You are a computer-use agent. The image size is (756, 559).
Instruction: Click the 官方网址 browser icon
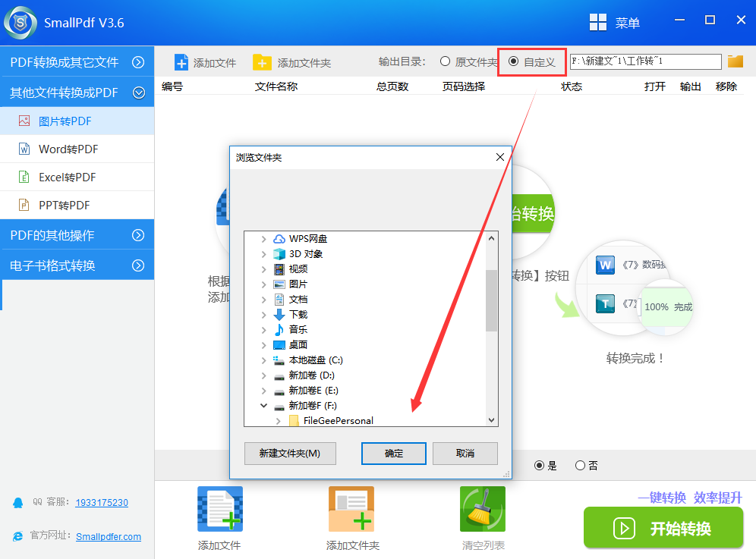click(x=18, y=536)
